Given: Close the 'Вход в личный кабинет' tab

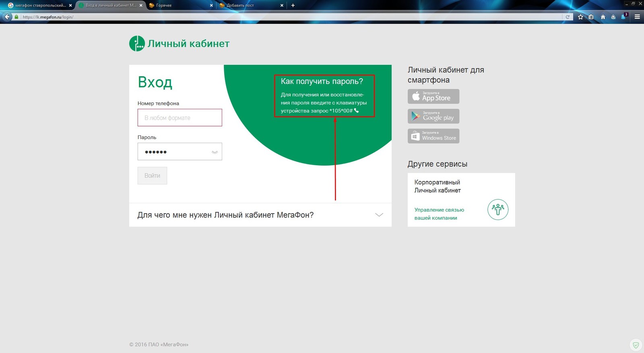Looking at the screenshot, I should tap(141, 6).
